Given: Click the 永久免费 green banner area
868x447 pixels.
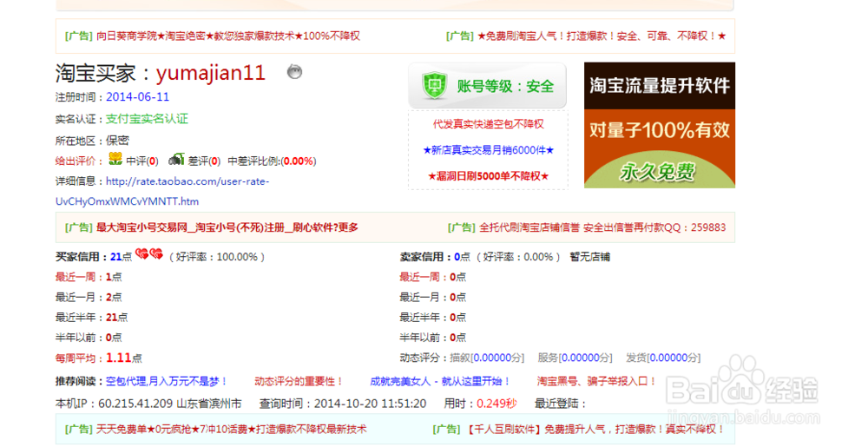Looking at the screenshot, I should pos(660,172).
